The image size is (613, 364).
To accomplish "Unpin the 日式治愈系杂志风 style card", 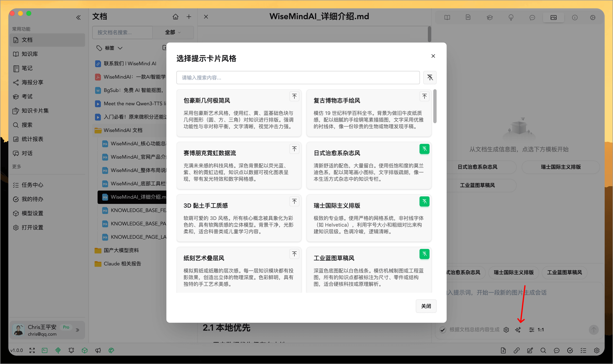I will 424,149.
